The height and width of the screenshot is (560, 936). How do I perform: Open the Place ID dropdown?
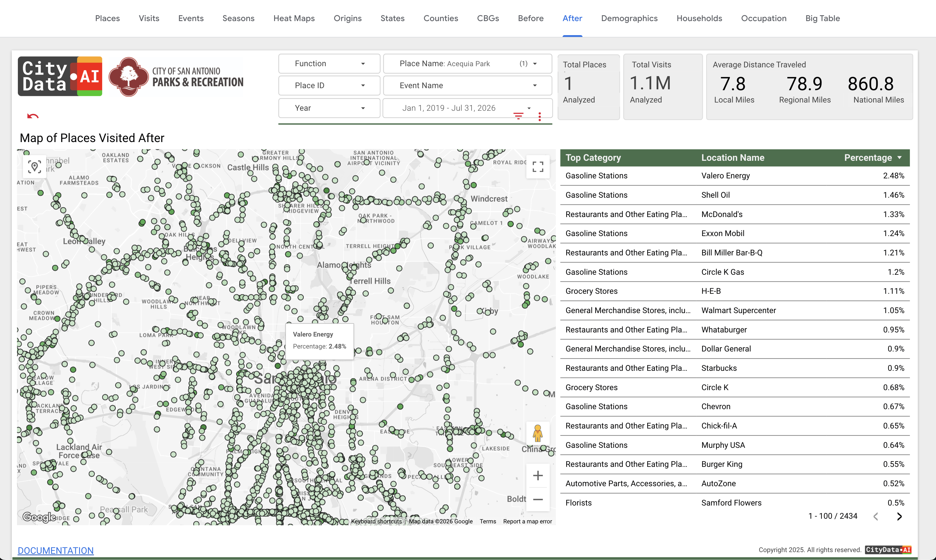(x=329, y=85)
